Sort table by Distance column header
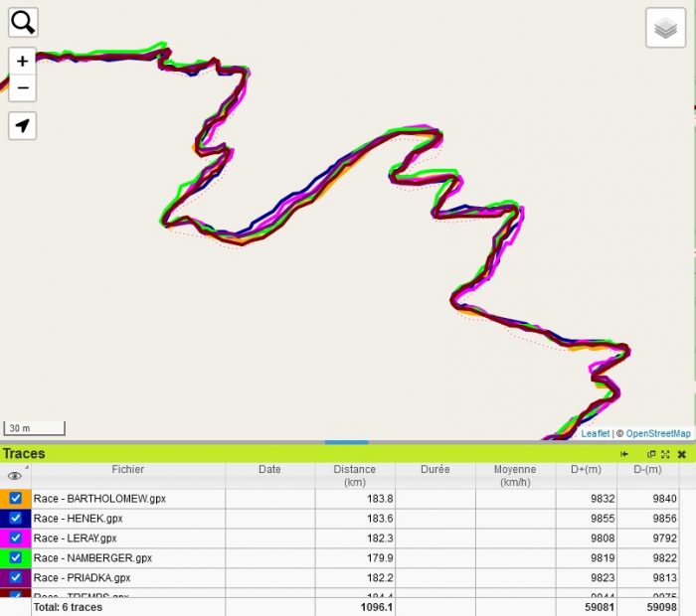696x616 pixels. tap(355, 475)
